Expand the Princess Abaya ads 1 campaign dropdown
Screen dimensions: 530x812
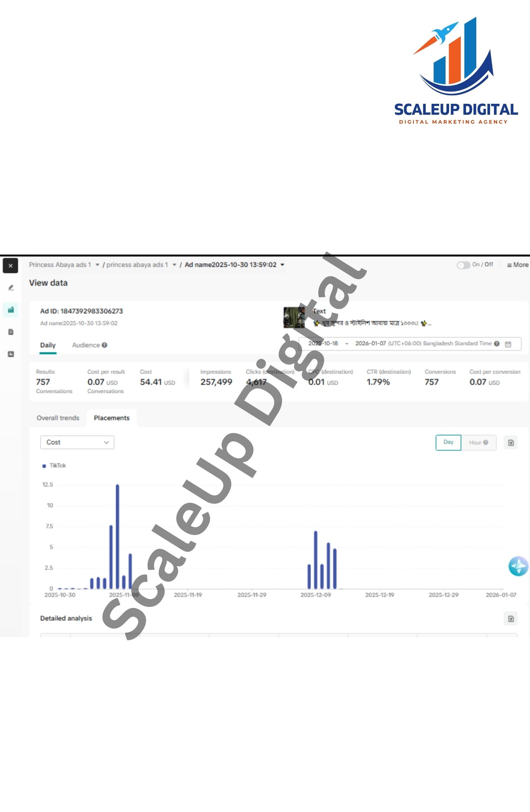[97, 265]
